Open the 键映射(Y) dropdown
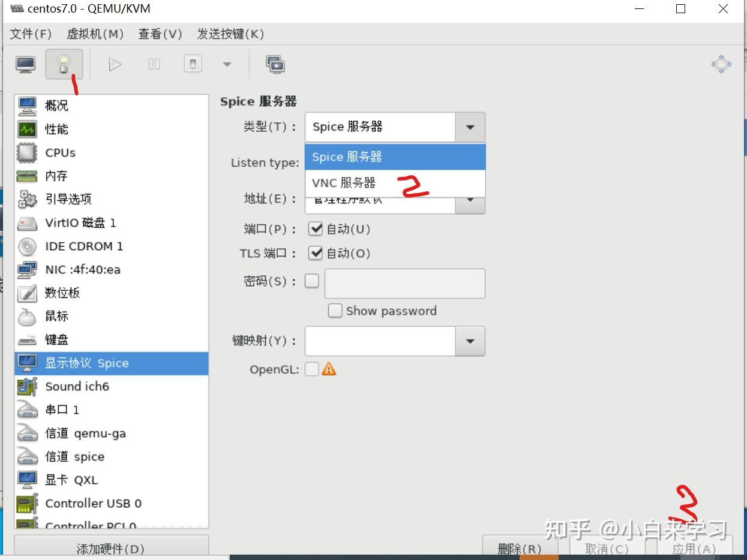 (x=469, y=341)
